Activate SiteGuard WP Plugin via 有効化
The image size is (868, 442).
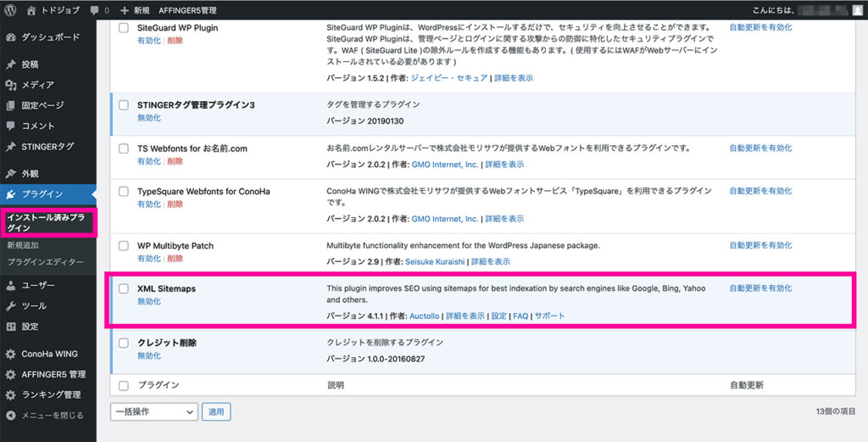(x=149, y=41)
